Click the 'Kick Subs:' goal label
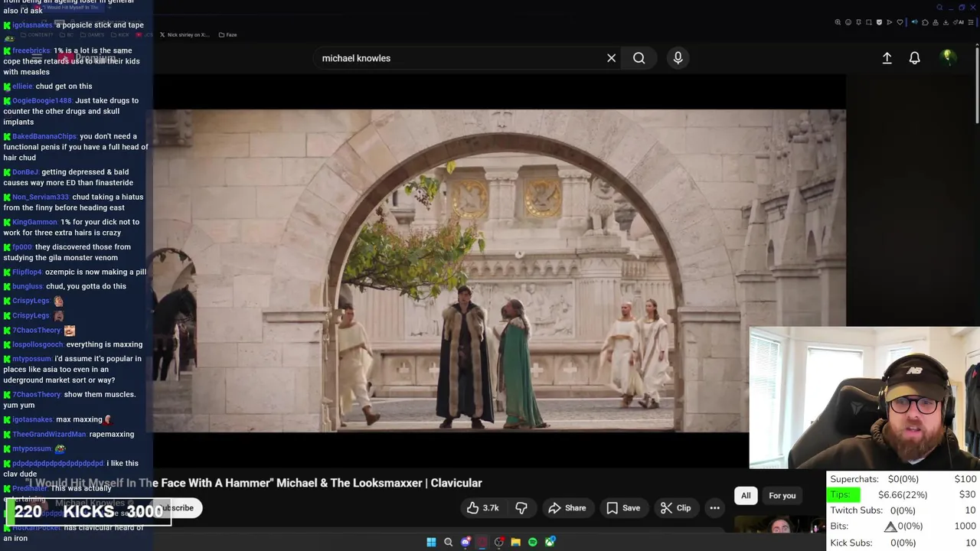 (x=851, y=543)
